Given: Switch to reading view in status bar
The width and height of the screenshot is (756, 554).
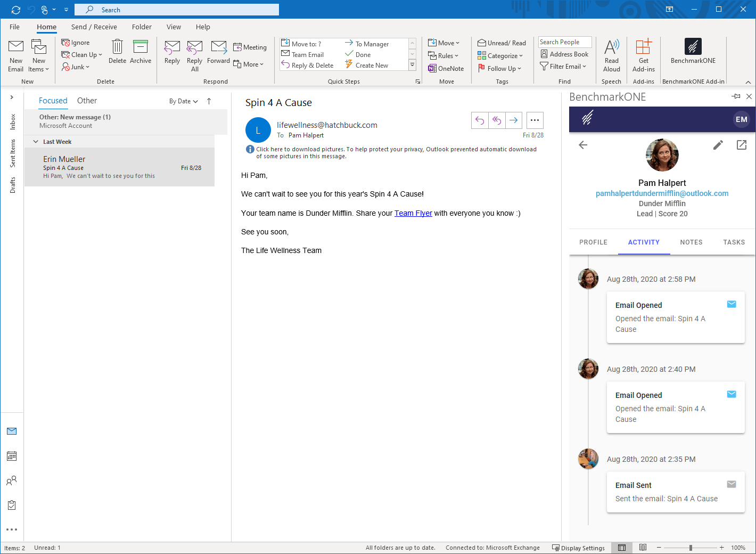Looking at the screenshot, I should (x=643, y=548).
